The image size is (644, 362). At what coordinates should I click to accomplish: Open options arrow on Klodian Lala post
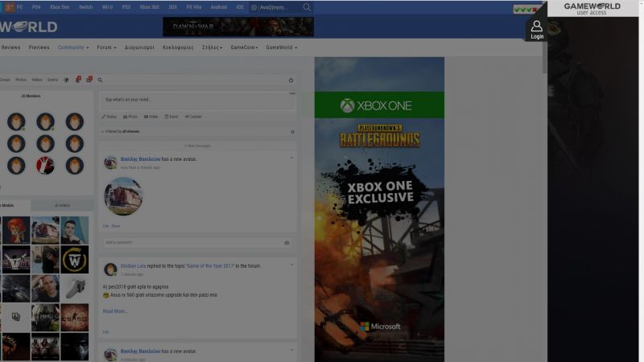(x=291, y=265)
